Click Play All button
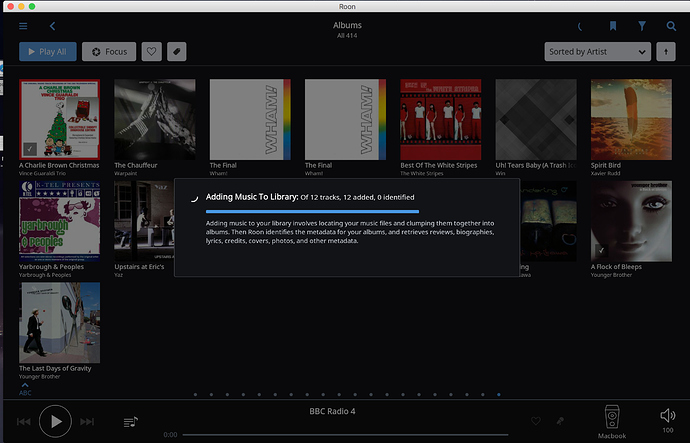The width and height of the screenshot is (690, 443). click(48, 51)
